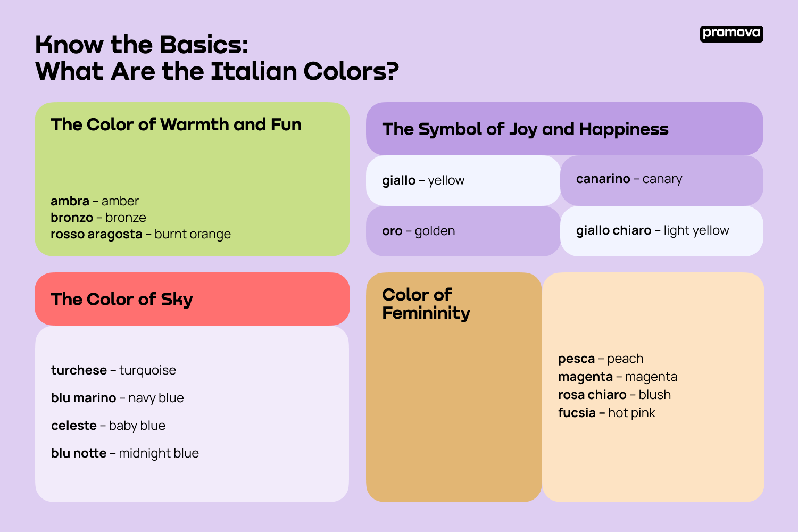The width and height of the screenshot is (798, 532).
Task: Click the 'canarino – canary' cell
Action: click(662, 180)
